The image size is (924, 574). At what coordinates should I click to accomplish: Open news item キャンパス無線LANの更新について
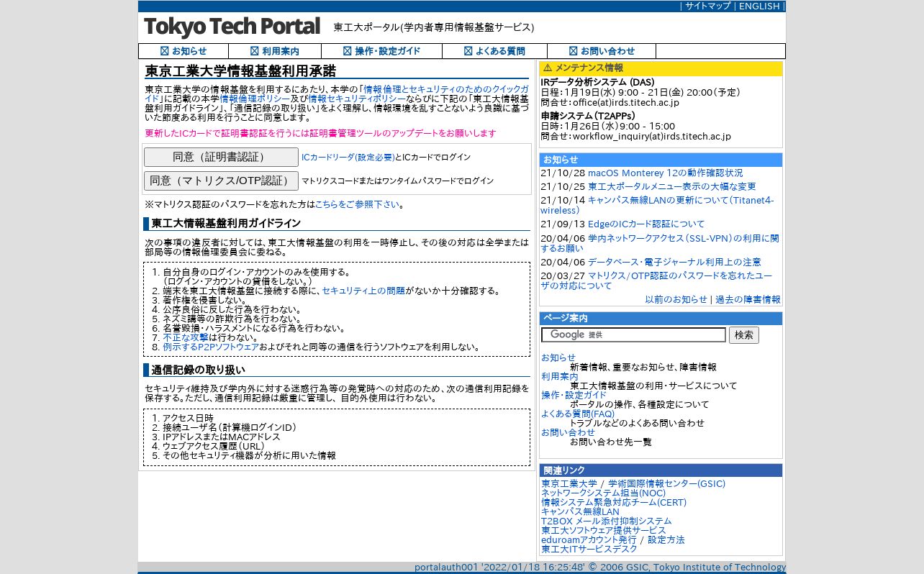point(657,205)
